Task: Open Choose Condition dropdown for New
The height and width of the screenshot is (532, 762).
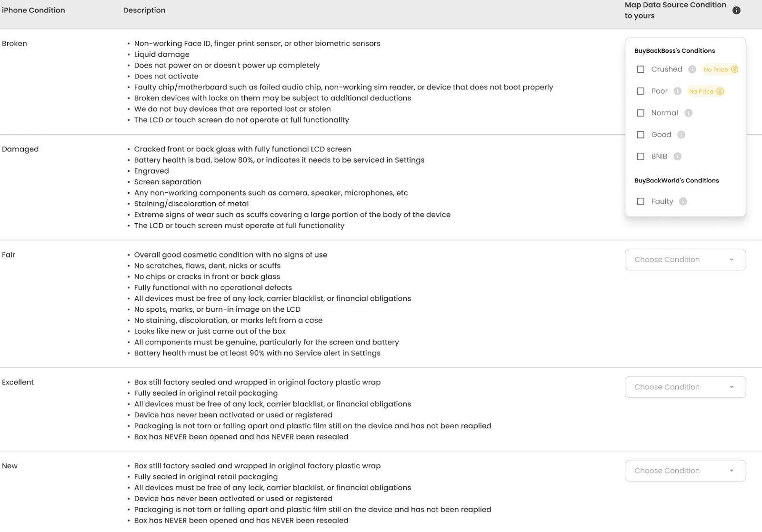Action: tap(685, 471)
